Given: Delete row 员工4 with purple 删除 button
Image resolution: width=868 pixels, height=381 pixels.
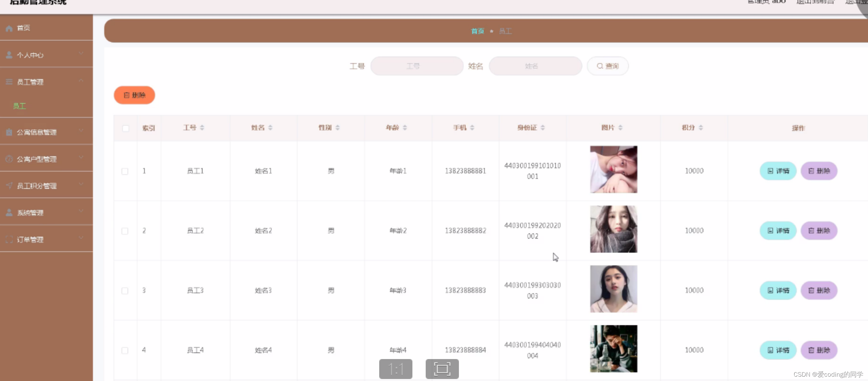Looking at the screenshot, I should point(819,350).
